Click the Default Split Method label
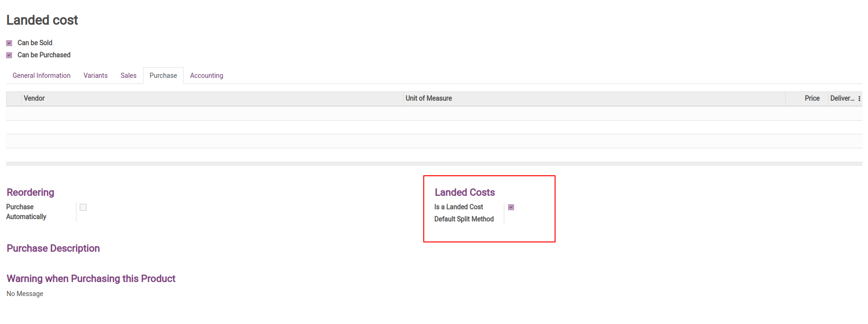 pyautogui.click(x=464, y=219)
